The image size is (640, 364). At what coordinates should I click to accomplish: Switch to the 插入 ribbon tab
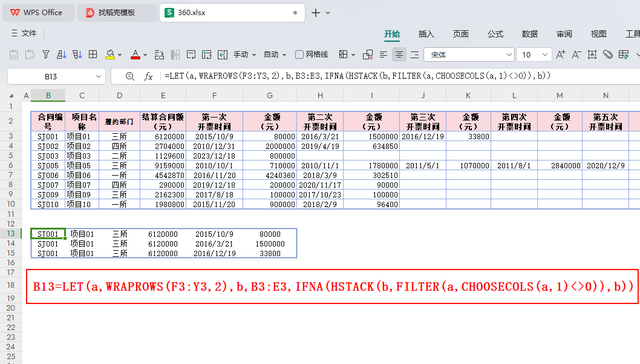click(x=426, y=34)
